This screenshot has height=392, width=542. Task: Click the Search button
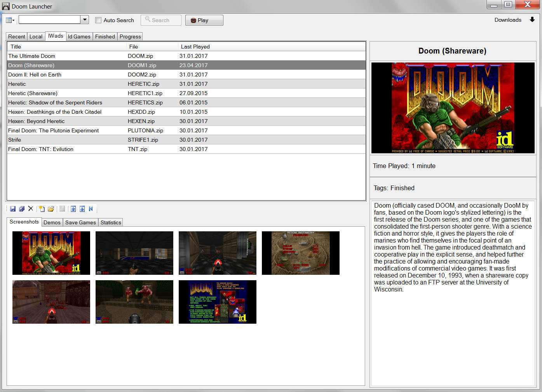[x=161, y=20]
